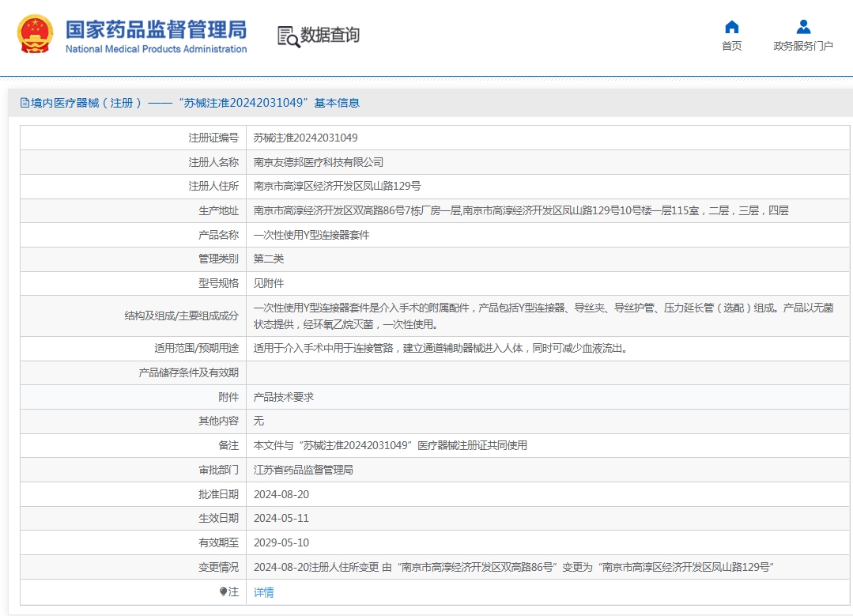The height and width of the screenshot is (616, 853).
Task: Select the 产品名称 row label
Action: click(218, 235)
